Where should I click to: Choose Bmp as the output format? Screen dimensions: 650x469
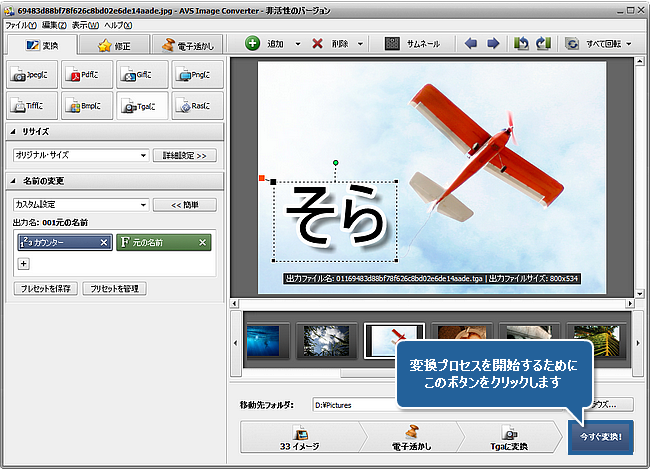(x=86, y=104)
